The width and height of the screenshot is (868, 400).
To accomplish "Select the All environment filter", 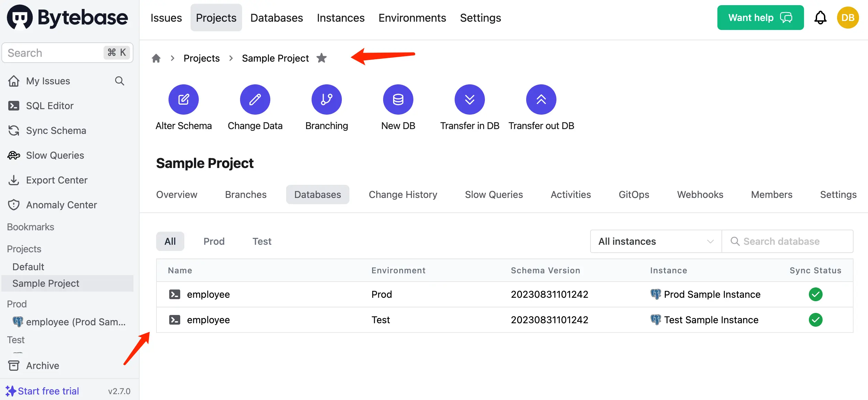I will [170, 241].
